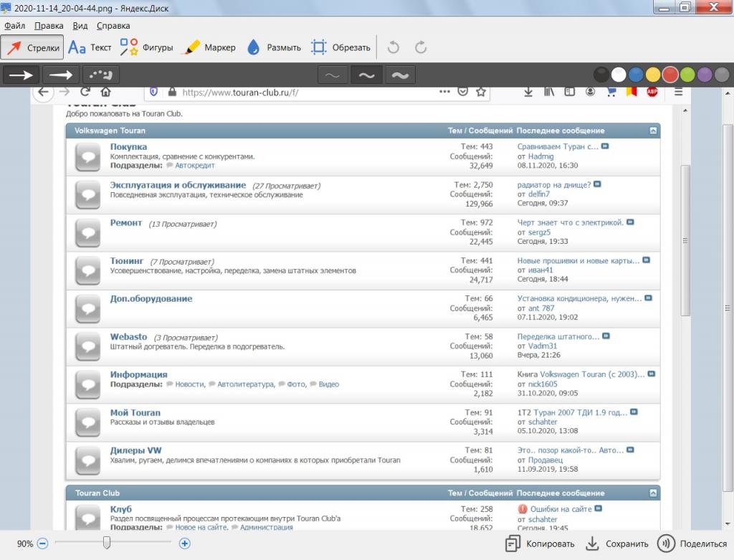Click the bookmark star icon in the address bar
The width and height of the screenshot is (734, 560).
[x=481, y=92]
